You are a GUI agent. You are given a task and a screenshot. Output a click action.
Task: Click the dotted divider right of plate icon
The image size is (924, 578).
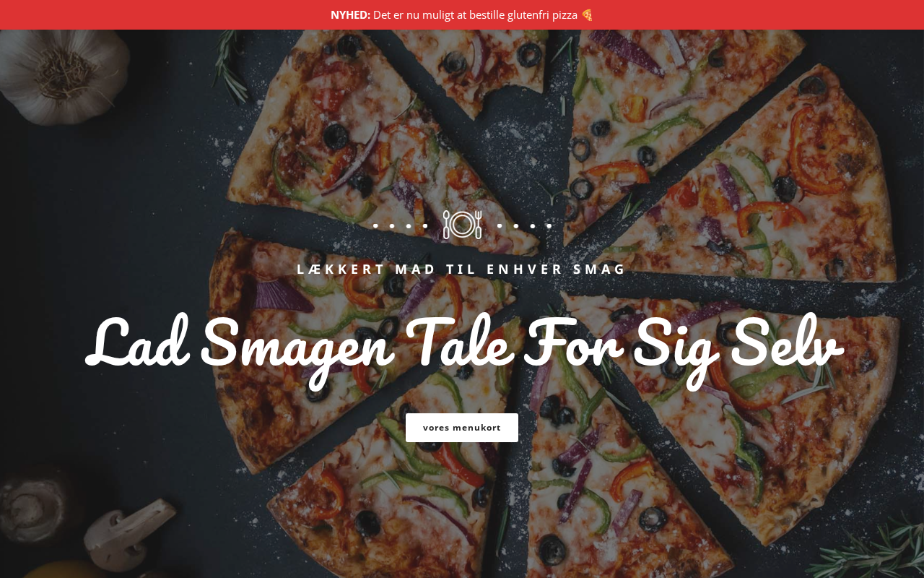pos(524,225)
